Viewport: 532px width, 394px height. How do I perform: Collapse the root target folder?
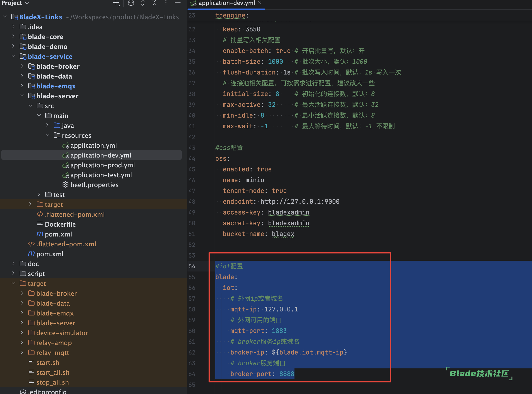13,283
